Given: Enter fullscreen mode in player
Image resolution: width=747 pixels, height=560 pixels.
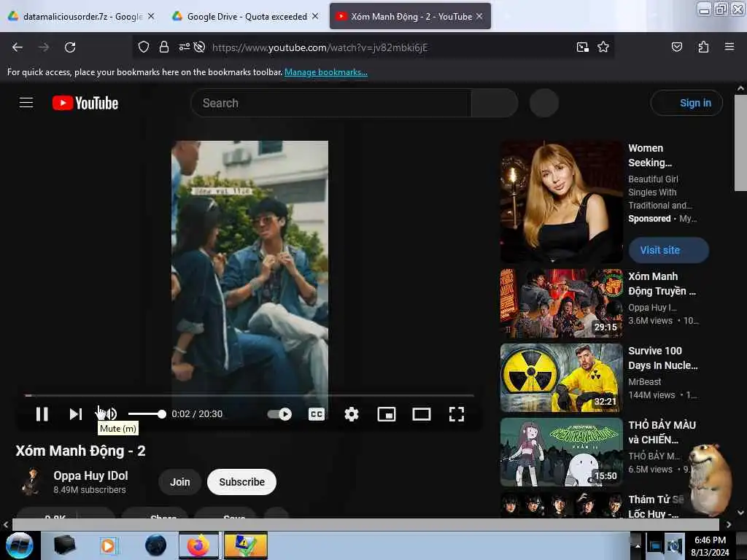Looking at the screenshot, I should click(x=457, y=414).
